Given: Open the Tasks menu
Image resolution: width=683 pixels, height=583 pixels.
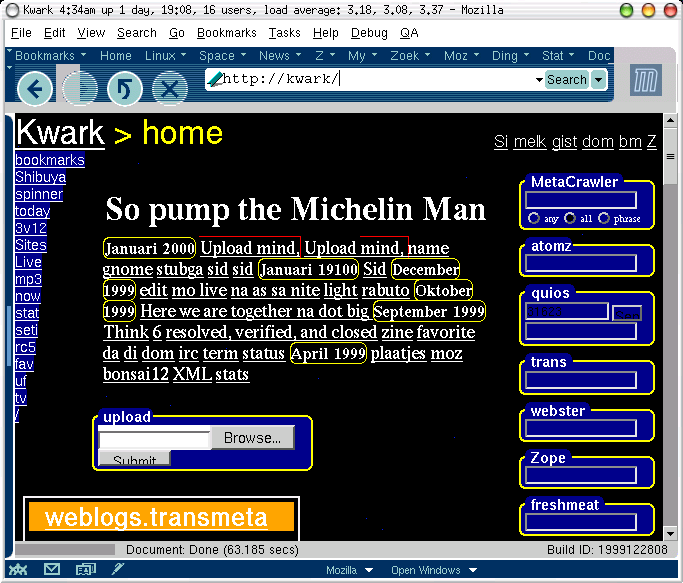Looking at the screenshot, I should (284, 33).
